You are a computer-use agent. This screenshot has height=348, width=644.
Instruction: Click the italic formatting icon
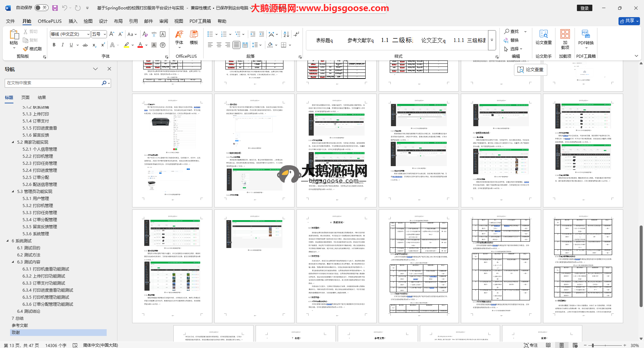tap(62, 45)
